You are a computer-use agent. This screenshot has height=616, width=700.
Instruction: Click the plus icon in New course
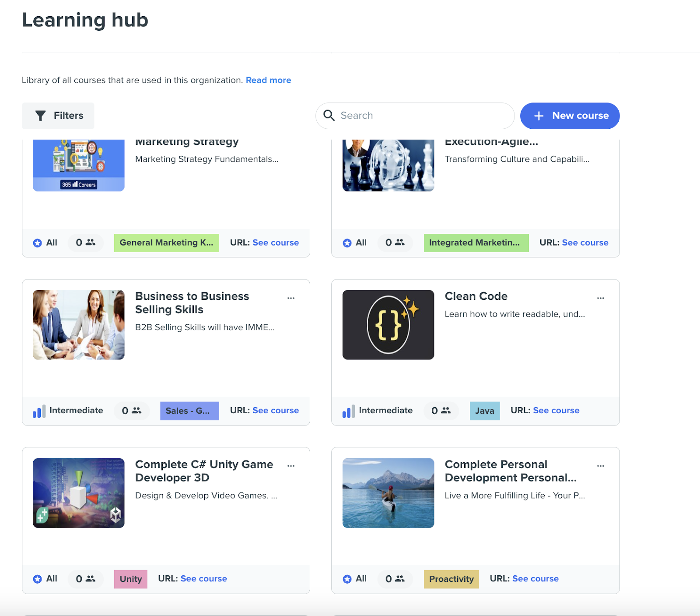(x=539, y=116)
